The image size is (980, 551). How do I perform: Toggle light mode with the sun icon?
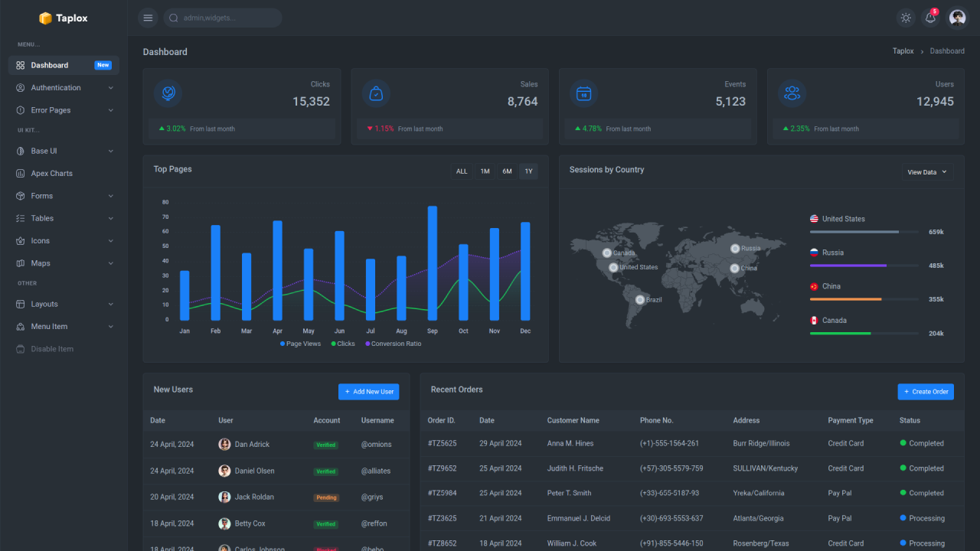coord(906,17)
